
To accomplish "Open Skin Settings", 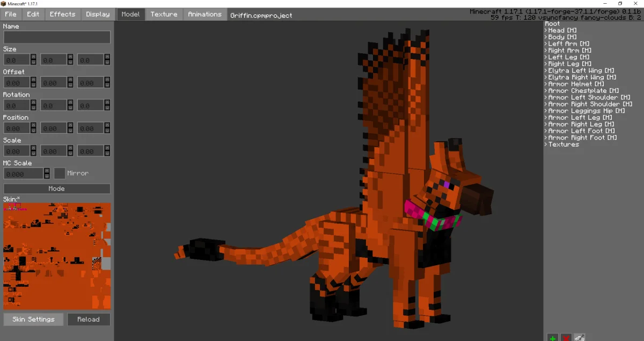I will 33,319.
